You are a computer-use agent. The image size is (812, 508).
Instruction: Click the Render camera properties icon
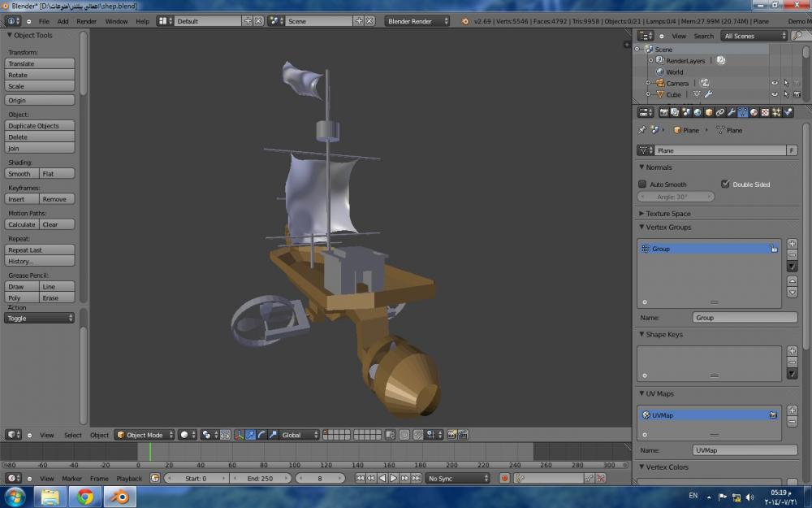point(663,112)
